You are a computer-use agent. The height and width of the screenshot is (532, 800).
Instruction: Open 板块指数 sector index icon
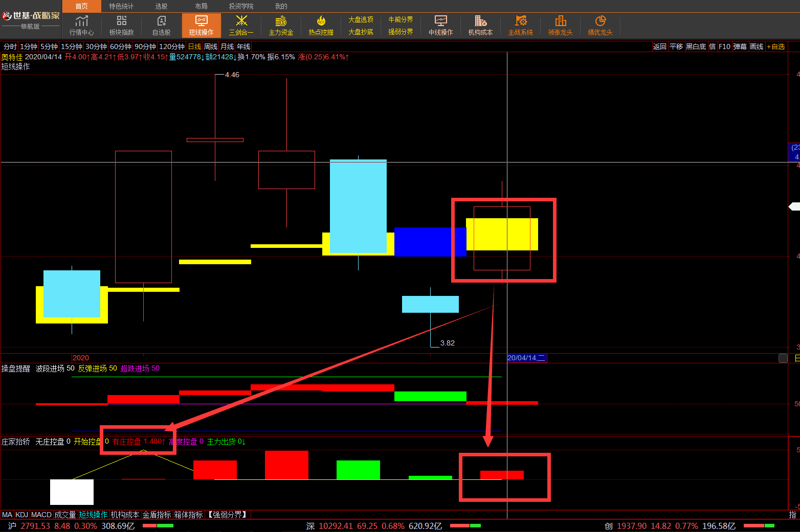coord(121,25)
